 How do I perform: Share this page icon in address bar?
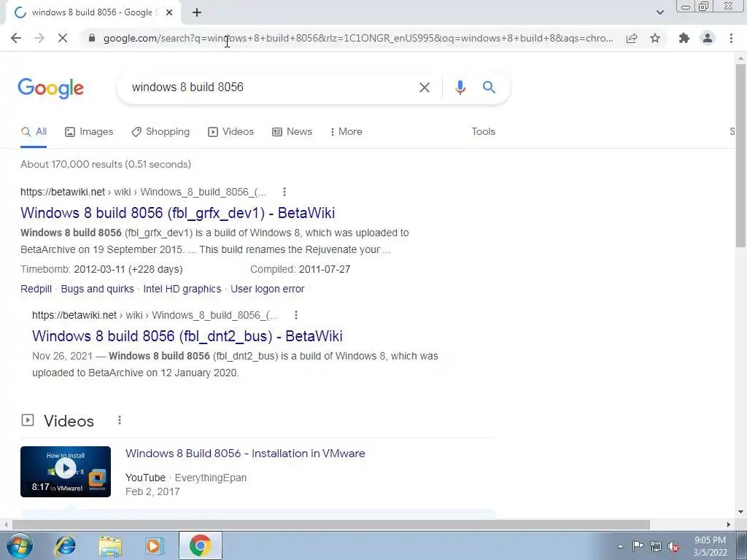pos(632,38)
